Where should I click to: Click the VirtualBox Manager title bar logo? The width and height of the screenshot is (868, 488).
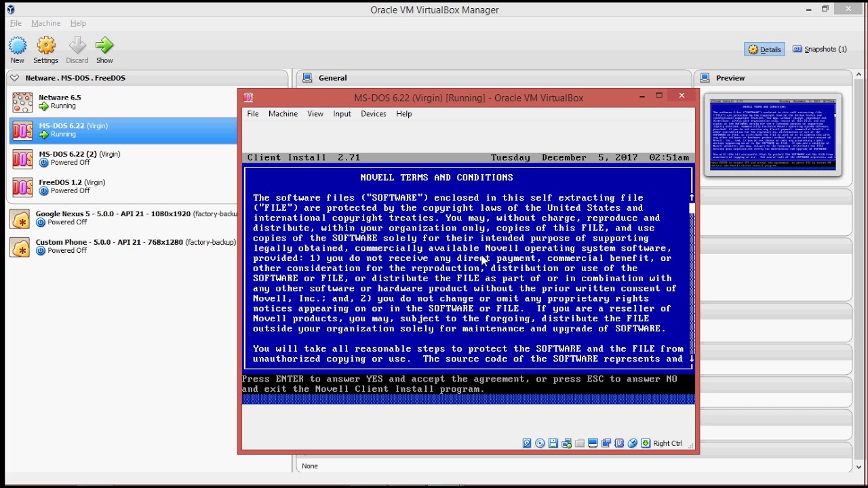11,9
